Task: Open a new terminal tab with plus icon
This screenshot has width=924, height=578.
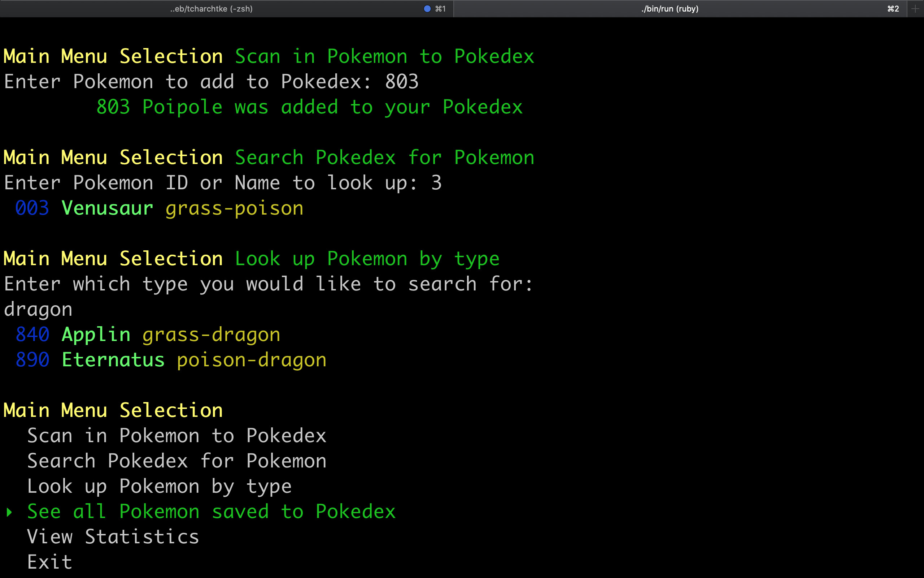Action: [x=915, y=8]
